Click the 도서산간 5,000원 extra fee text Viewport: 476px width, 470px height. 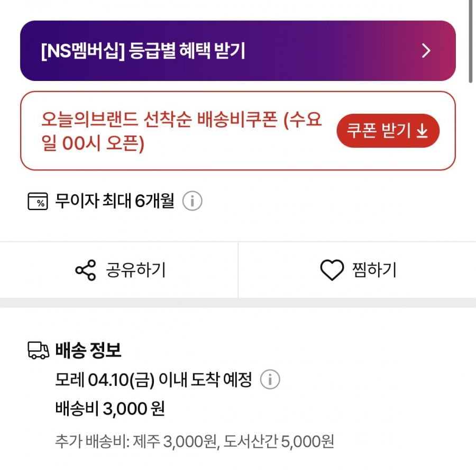click(279, 441)
